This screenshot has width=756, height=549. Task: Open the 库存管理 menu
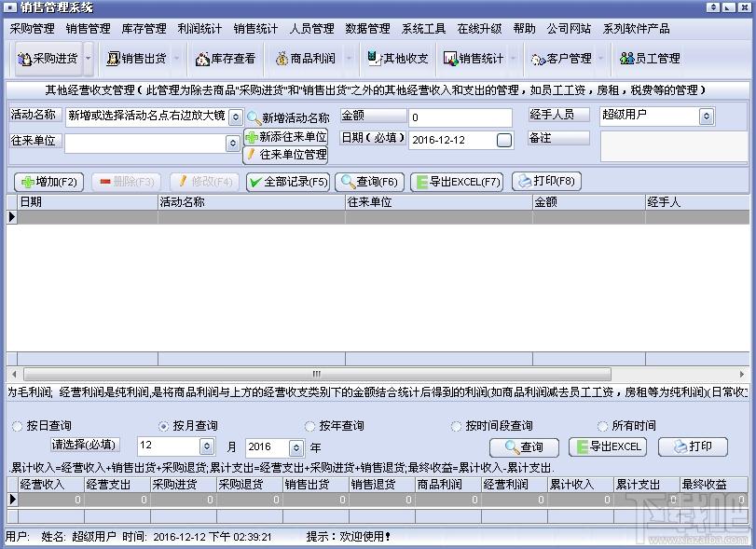coord(144,29)
